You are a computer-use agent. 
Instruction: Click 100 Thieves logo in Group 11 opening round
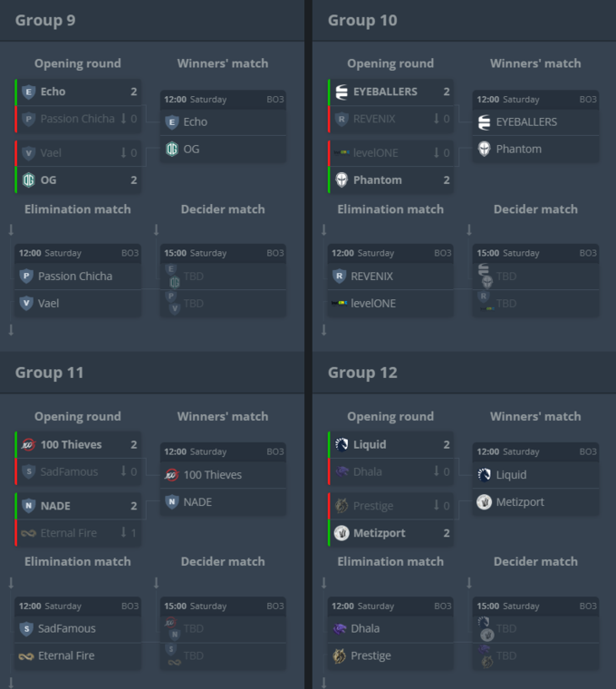(x=29, y=445)
